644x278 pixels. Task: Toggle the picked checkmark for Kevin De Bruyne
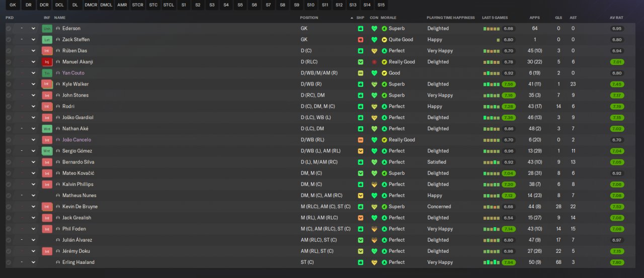(x=8, y=207)
